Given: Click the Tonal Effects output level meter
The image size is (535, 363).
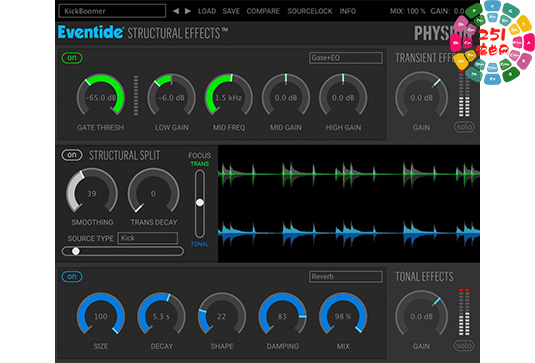Looking at the screenshot, I should tap(464, 312).
